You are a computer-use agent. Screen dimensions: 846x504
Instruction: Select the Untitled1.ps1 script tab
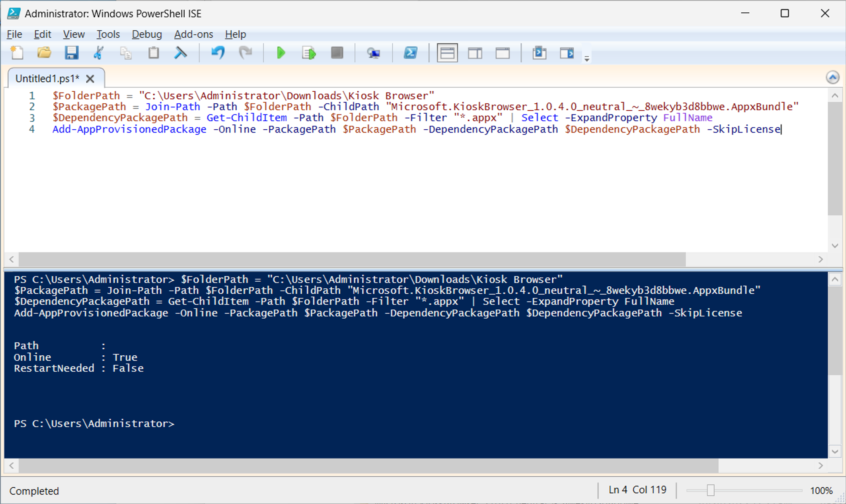pos(47,78)
